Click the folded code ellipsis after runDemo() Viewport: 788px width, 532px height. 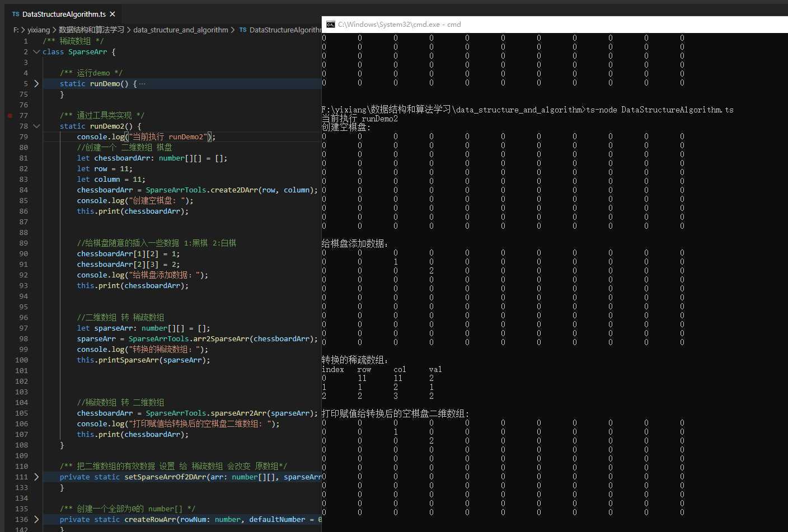(142, 83)
